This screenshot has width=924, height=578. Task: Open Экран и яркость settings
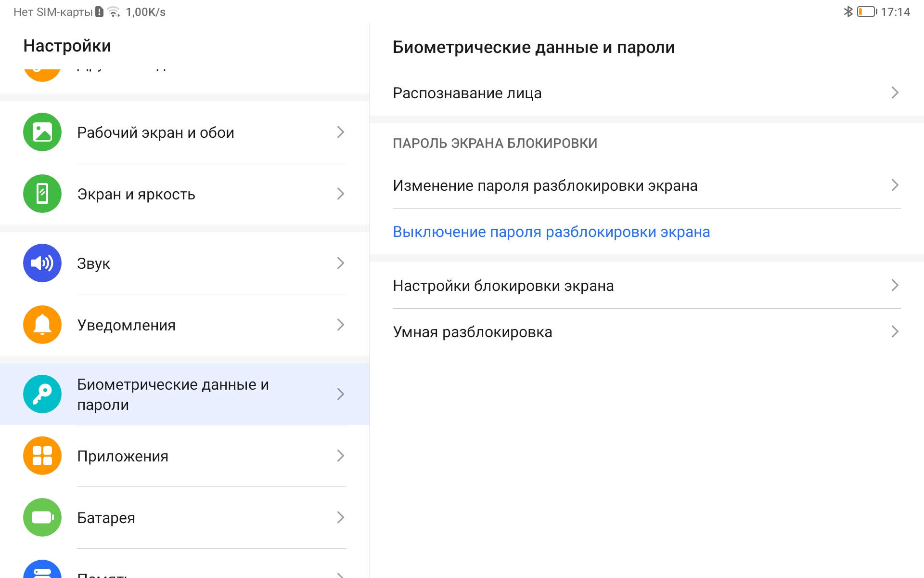185,194
